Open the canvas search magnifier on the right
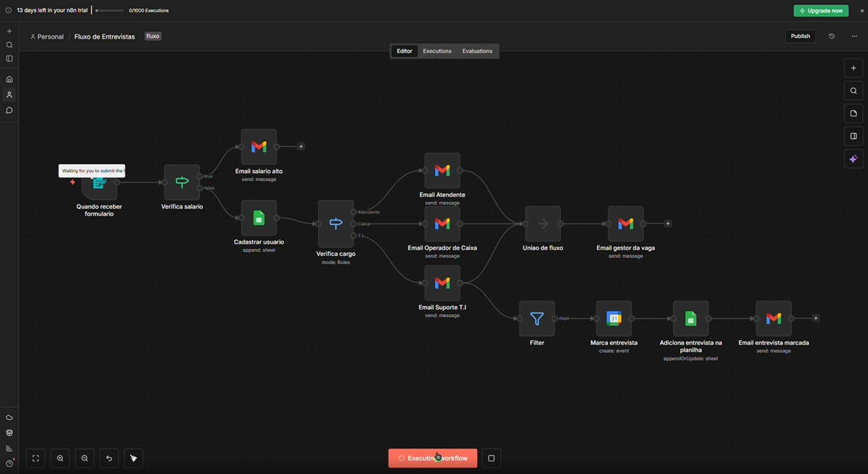Viewport: 868px width, 474px height. pyautogui.click(x=853, y=91)
